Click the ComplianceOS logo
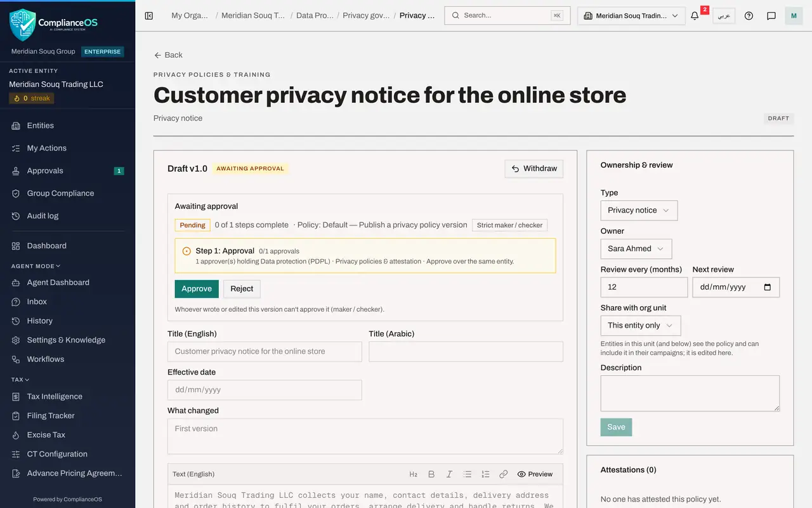The height and width of the screenshot is (508, 812). click(x=54, y=25)
